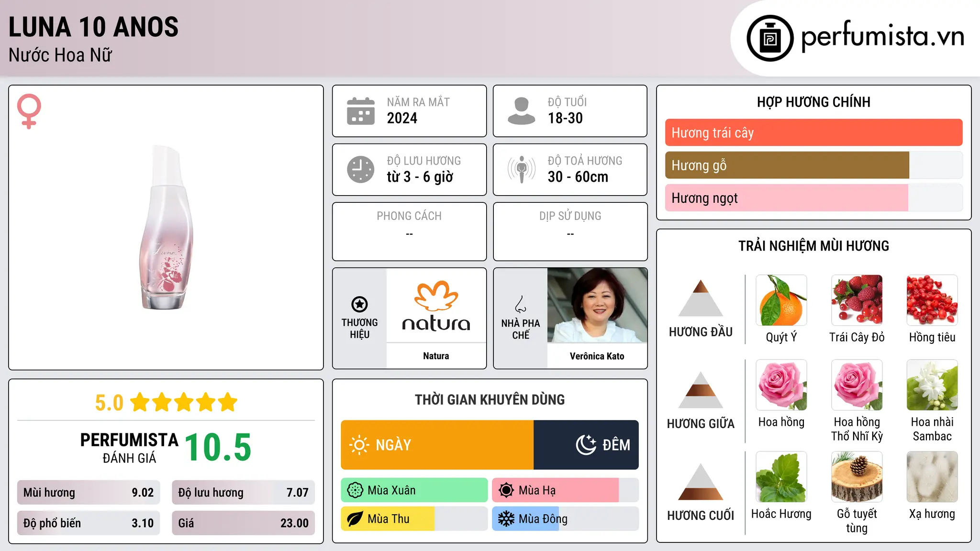Click the TRẢI NGHIỆM MÙI HƯƠNG heading

coord(813,246)
